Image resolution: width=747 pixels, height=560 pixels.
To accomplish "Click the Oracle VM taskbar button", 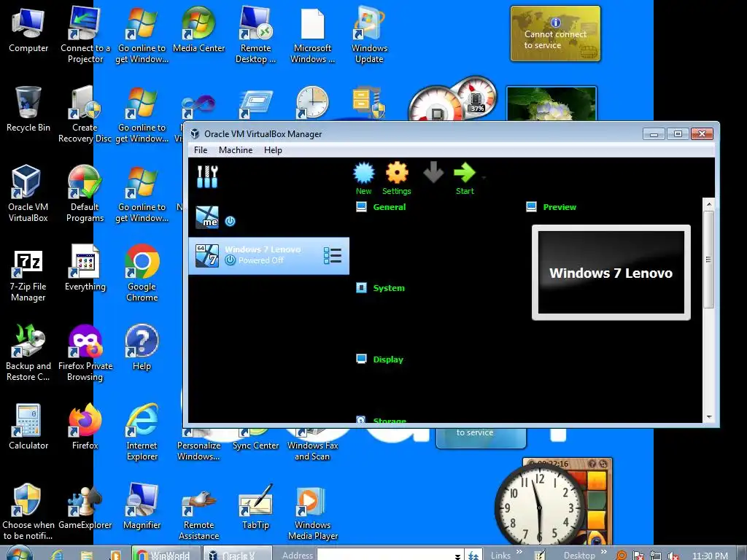I will 237,554.
